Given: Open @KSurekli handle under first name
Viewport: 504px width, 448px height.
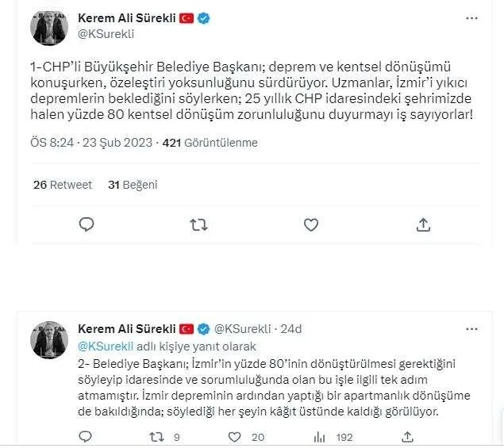Looking at the screenshot, I should pos(106,34).
